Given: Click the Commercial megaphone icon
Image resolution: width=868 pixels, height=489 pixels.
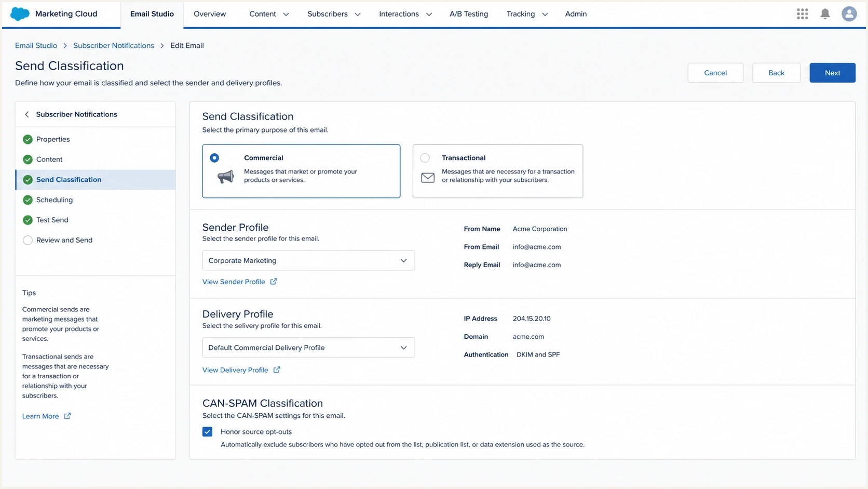Looking at the screenshot, I should tap(225, 177).
